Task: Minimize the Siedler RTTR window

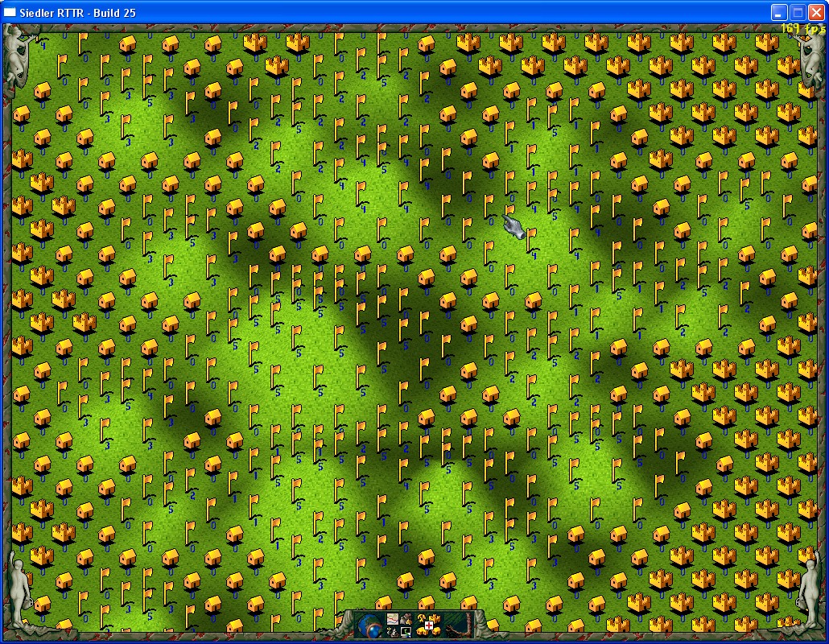Action: click(x=778, y=12)
